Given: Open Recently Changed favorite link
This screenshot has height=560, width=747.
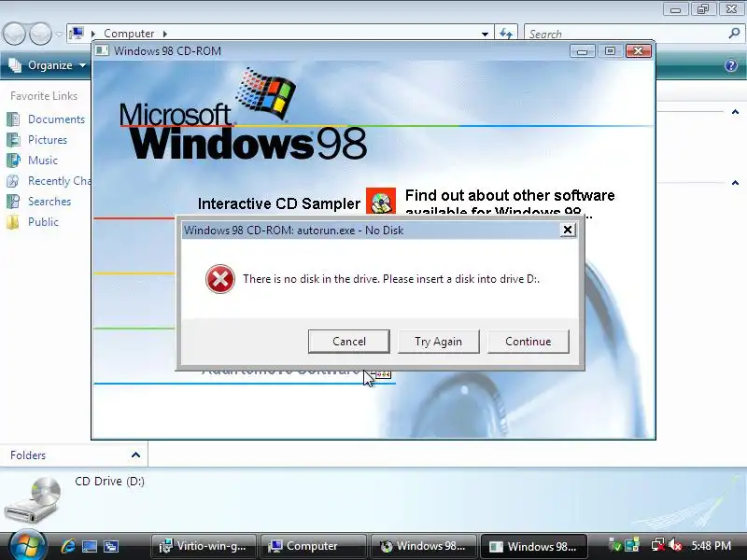Looking at the screenshot, I should [x=59, y=181].
